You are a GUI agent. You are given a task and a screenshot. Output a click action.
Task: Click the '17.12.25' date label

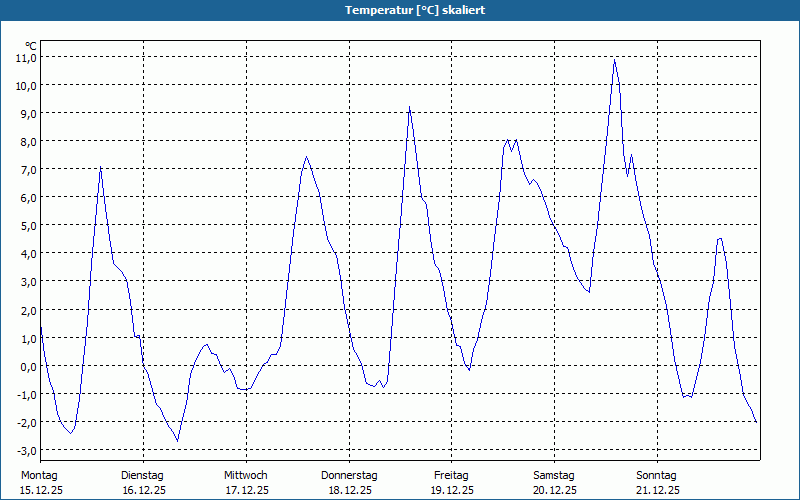coord(247,491)
